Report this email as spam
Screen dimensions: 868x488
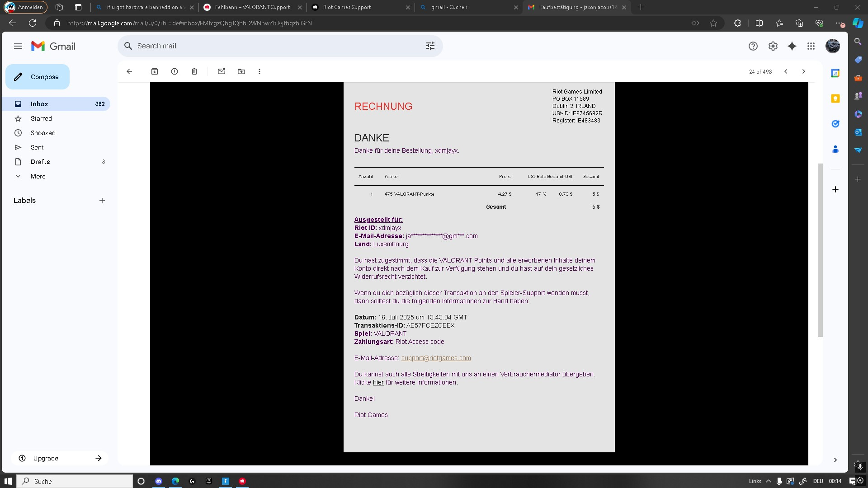pos(175,71)
